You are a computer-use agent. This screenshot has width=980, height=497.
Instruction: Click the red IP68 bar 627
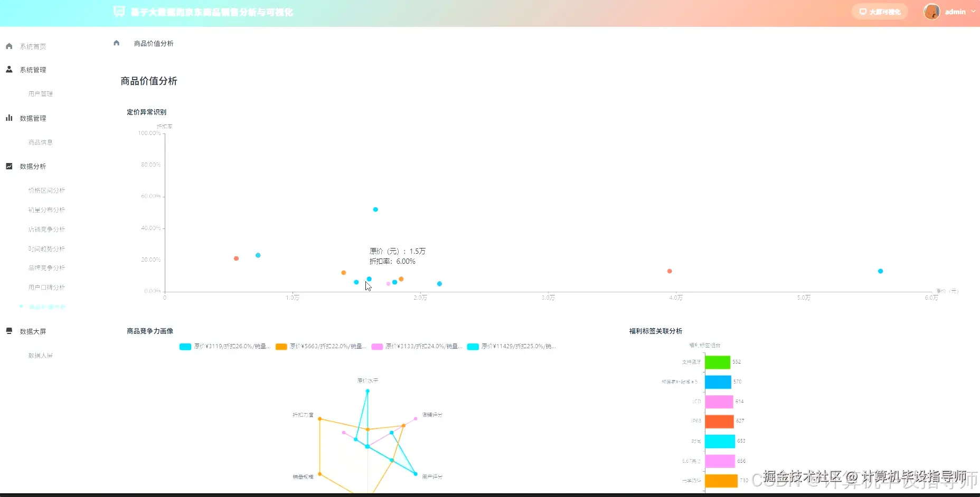tap(720, 422)
